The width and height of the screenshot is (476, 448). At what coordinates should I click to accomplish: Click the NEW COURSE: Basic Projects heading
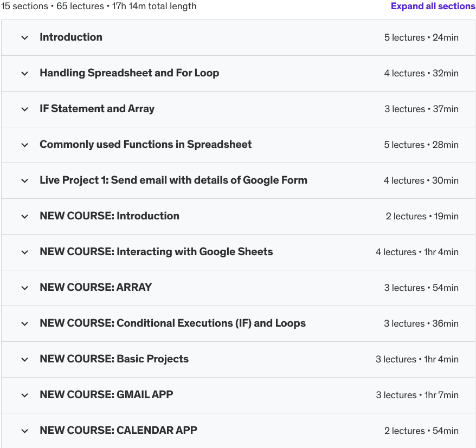[114, 359]
